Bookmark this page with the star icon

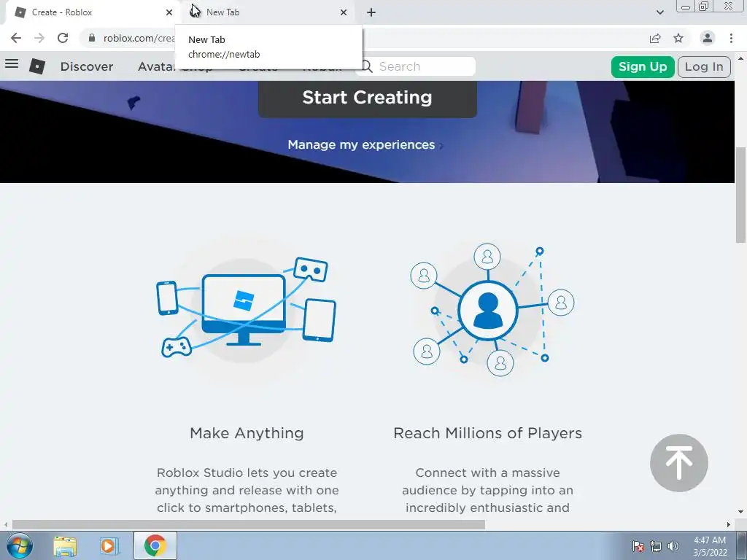[678, 38]
